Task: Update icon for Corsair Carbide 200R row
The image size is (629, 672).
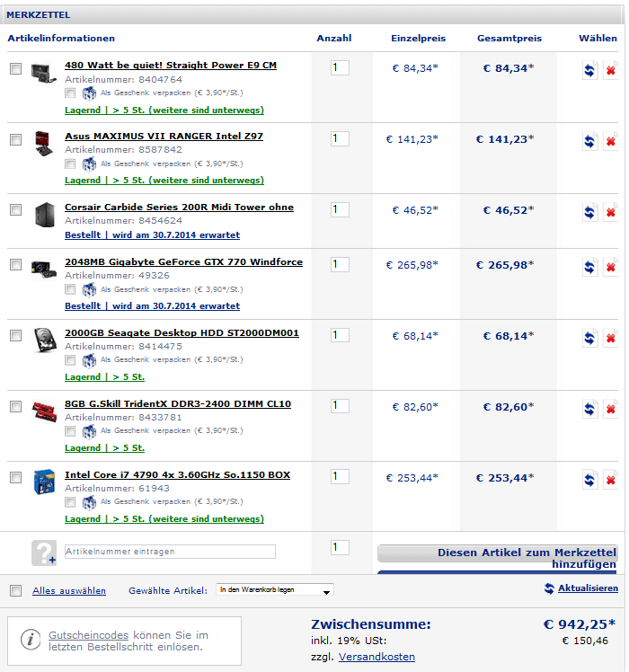Action: pyautogui.click(x=589, y=212)
